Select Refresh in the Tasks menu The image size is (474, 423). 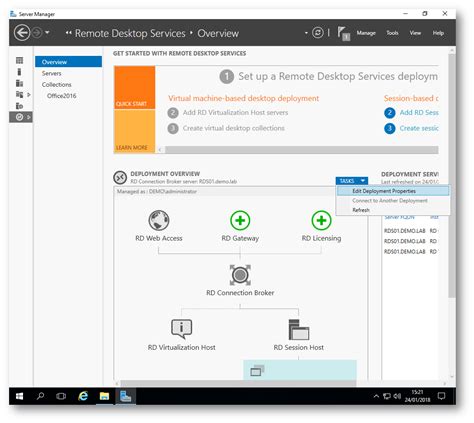click(x=361, y=210)
